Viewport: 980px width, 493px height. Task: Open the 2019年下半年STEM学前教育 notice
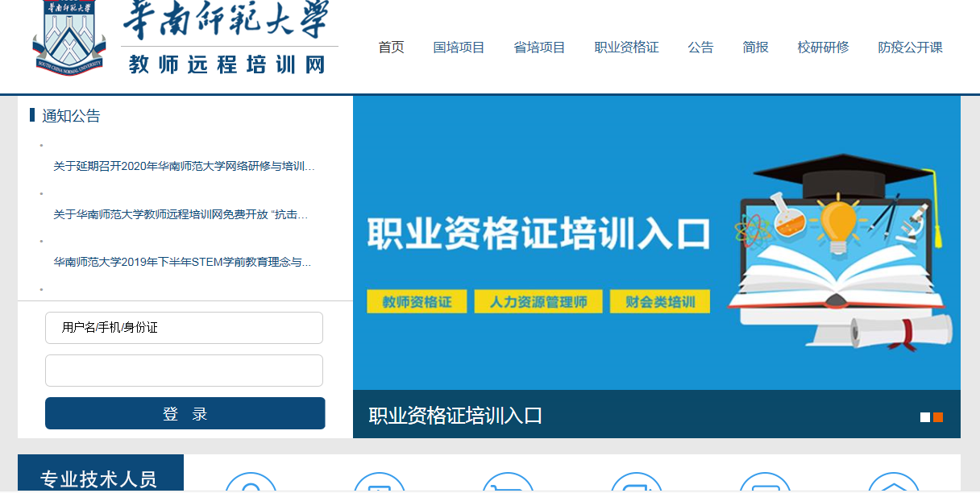182,263
